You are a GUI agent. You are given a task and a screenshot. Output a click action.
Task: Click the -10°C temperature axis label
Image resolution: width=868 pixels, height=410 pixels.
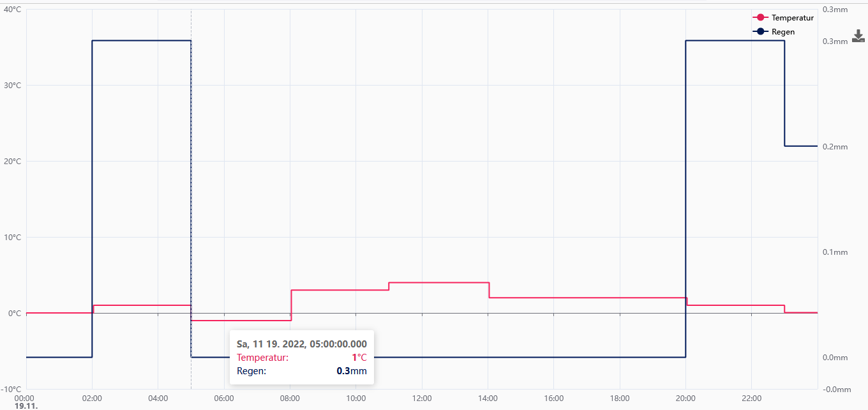11,389
